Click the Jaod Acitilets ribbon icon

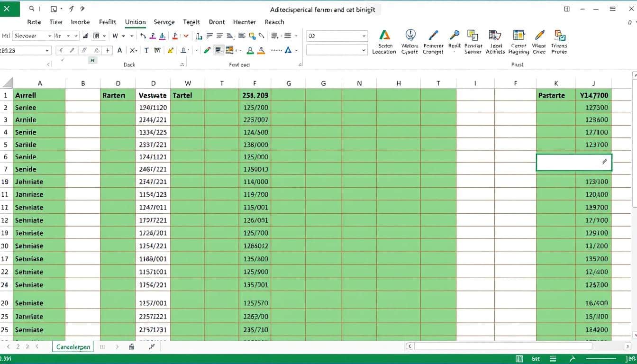(495, 35)
